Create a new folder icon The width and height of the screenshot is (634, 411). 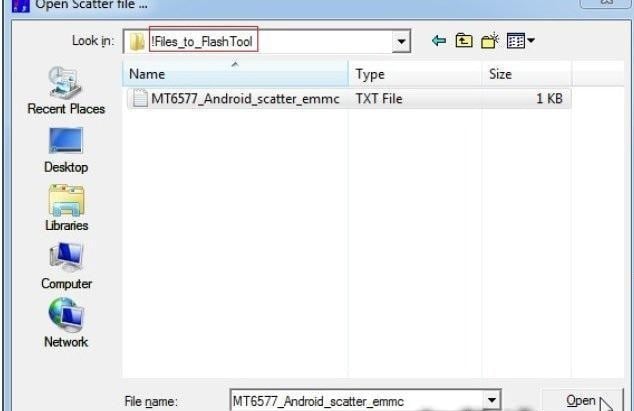tap(490, 41)
